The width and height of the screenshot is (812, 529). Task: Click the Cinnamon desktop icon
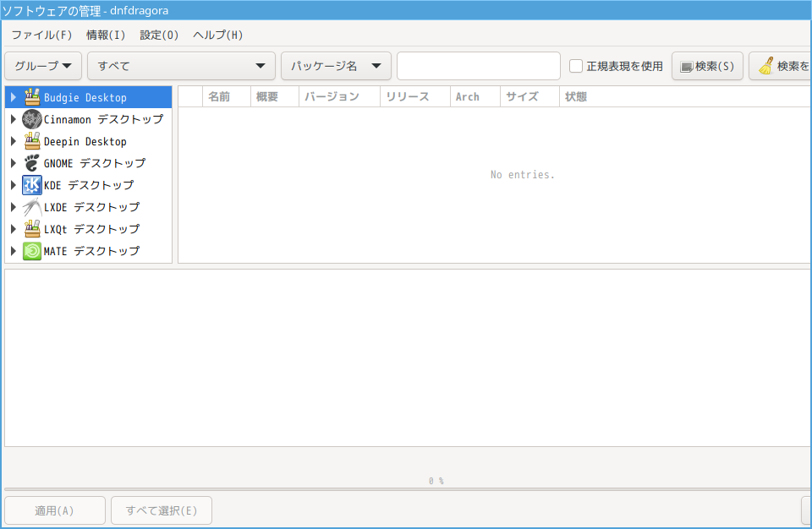pos(32,119)
